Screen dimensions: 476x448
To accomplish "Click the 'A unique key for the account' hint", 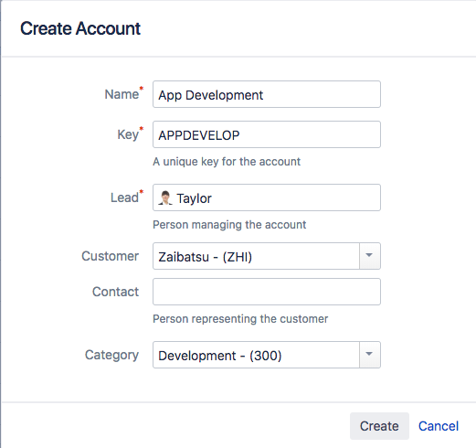I will pyautogui.click(x=227, y=162).
